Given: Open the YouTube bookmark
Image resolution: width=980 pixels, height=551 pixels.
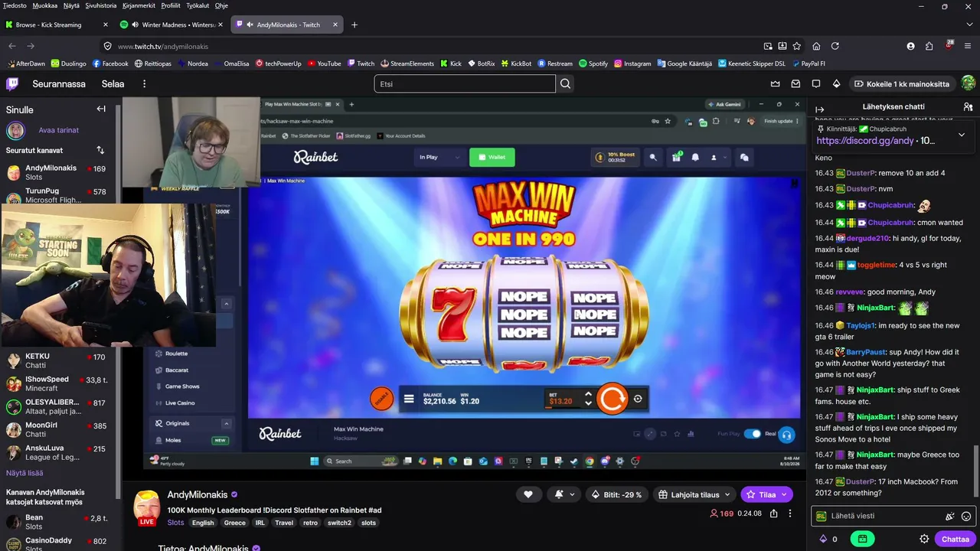Looking at the screenshot, I should click(324, 64).
